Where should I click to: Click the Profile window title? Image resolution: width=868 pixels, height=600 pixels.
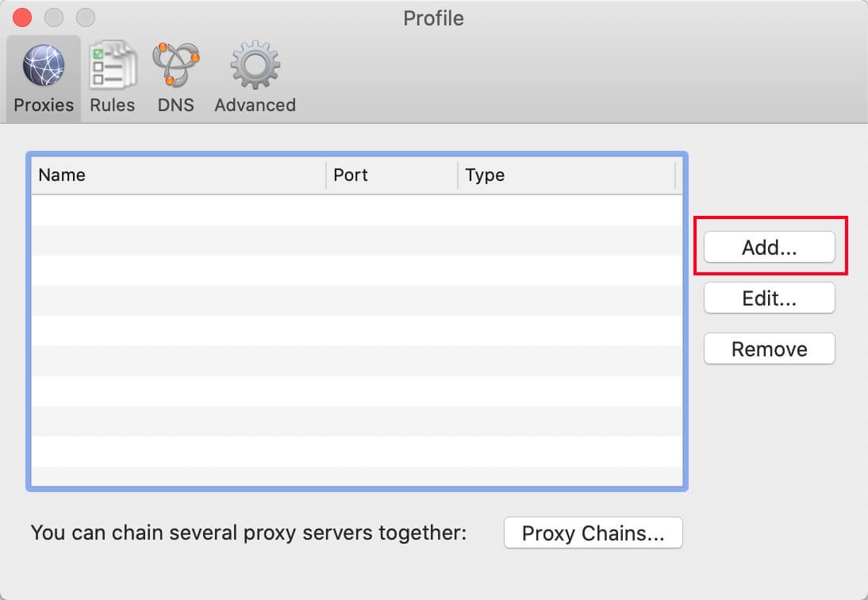point(433,18)
